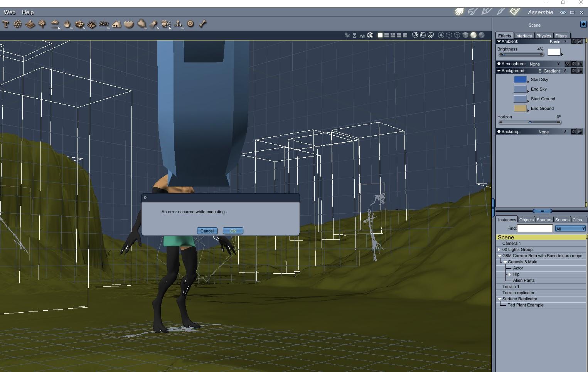Select the Text tool in the toolbar
Screen dimensions: 588x372
click(6, 24)
